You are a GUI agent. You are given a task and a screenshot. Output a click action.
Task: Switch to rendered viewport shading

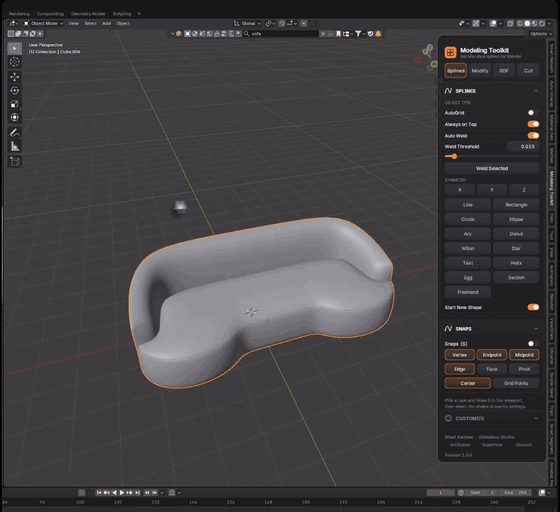coord(542,24)
